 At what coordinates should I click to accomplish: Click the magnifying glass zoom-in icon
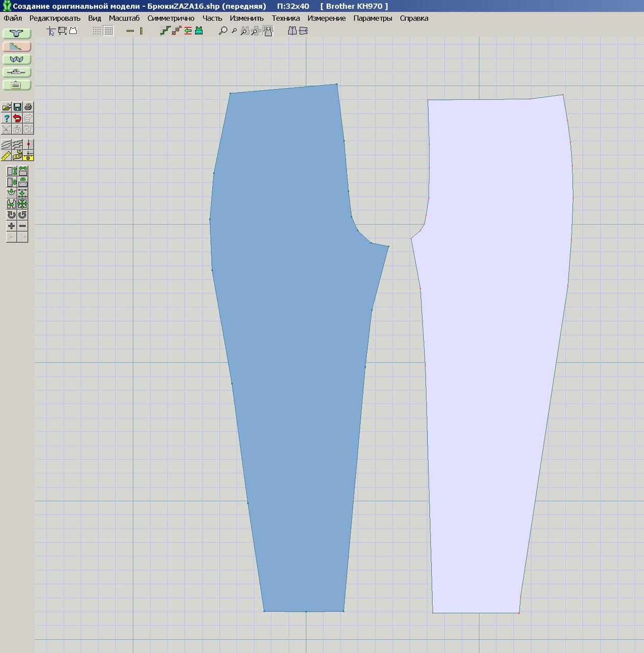click(222, 31)
